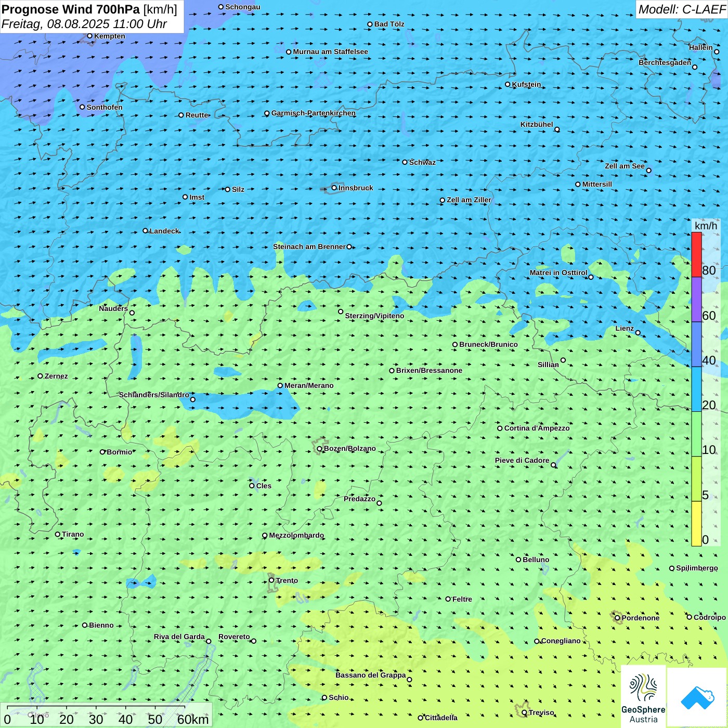The width and height of the screenshot is (728, 728).
Task: Click the 'Kempten' label
Action: [x=110, y=36]
